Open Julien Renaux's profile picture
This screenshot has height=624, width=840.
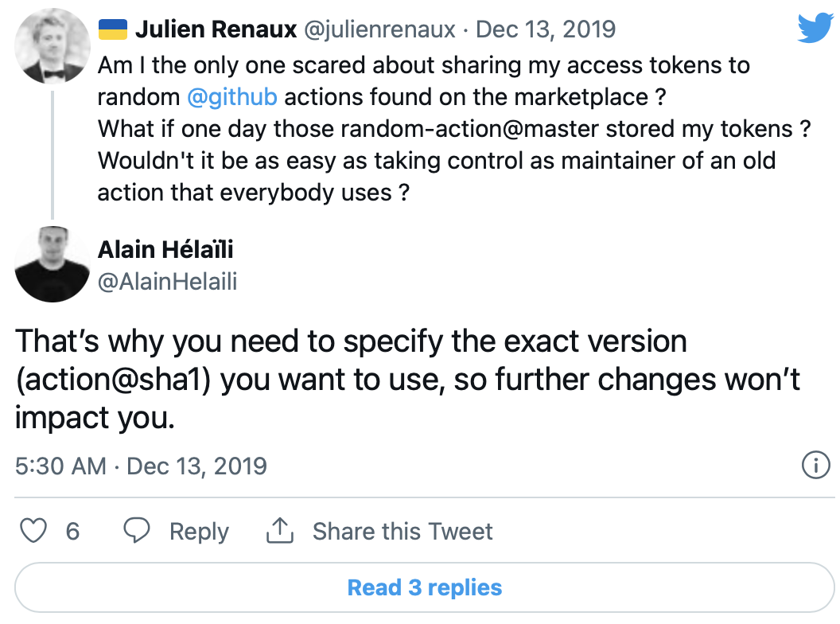click(52, 49)
